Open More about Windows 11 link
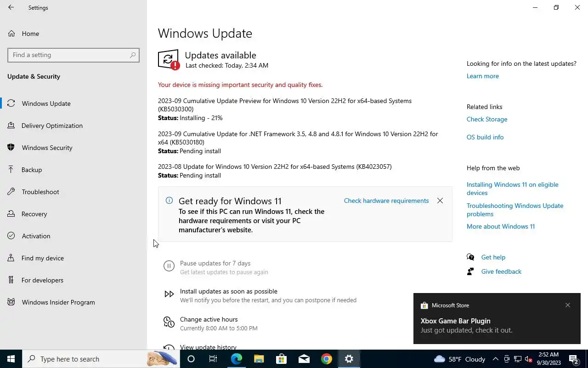Viewport: 588px width, 368px height. coord(501,226)
